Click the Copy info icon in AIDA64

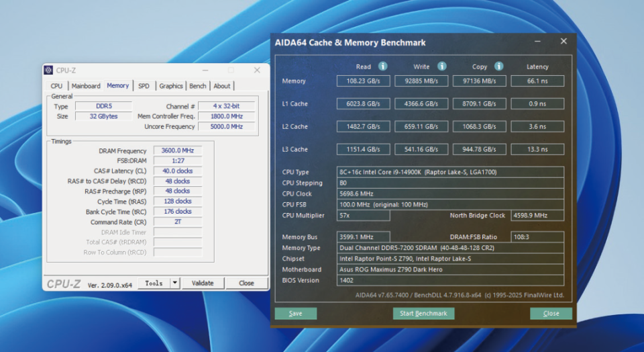498,67
